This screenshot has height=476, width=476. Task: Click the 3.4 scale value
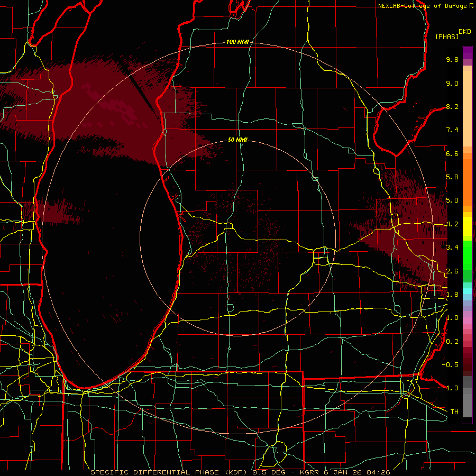pos(452,248)
